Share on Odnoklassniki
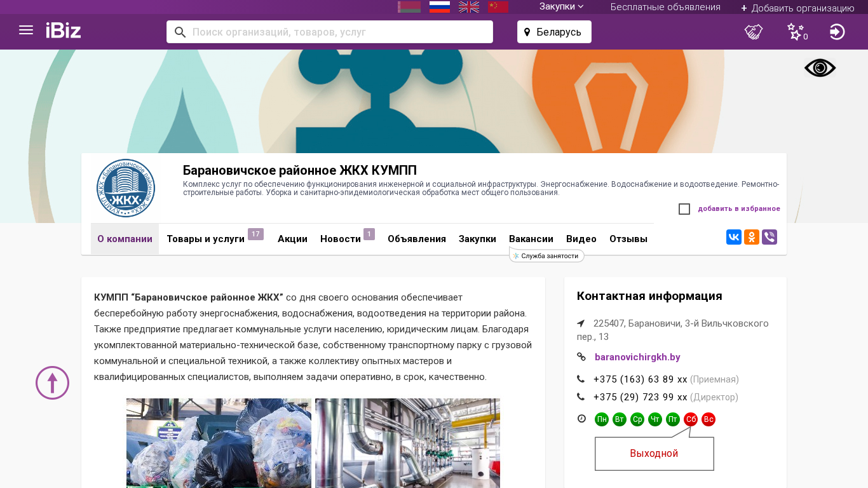Image resolution: width=868 pixels, height=488 pixels. pyautogui.click(x=752, y=237)
